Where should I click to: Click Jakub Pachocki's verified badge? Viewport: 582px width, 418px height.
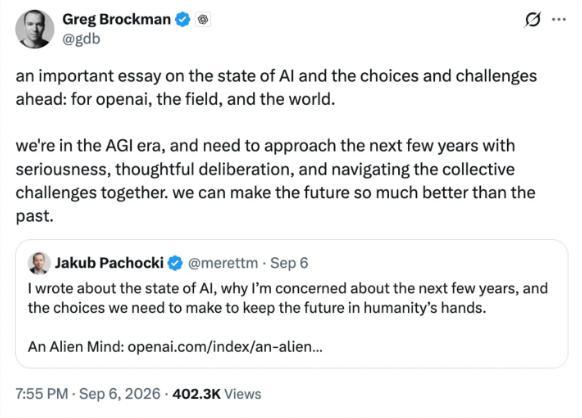[175, 263]
